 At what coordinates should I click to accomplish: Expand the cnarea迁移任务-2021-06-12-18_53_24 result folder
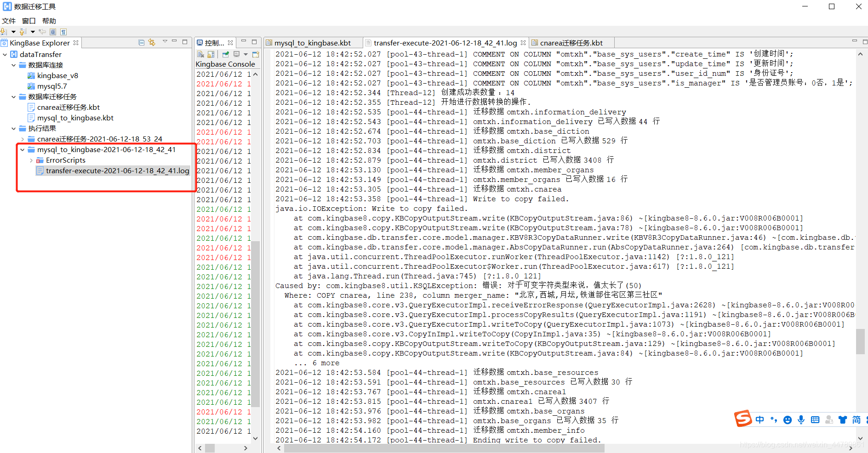[x=23, y=139]
